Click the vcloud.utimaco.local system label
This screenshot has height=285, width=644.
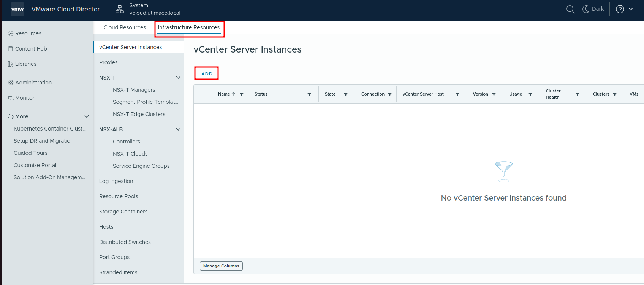tap(155, 13)
